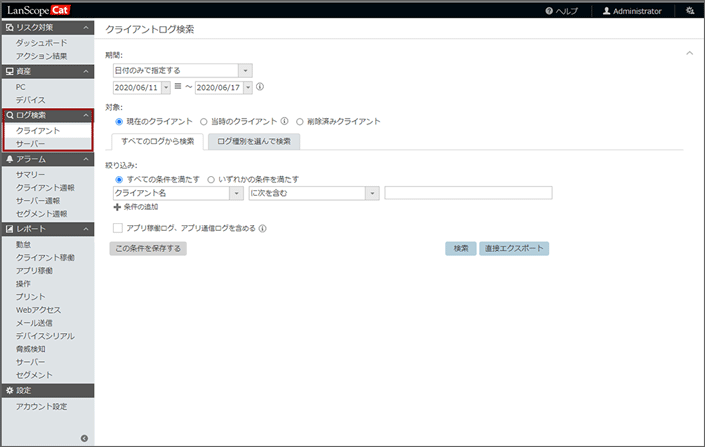The height and width of the screenshot is (447, 705).
Task: Click info icon beside アプリ稼働ログ checkbox
Action: click(x=262, y=228)
